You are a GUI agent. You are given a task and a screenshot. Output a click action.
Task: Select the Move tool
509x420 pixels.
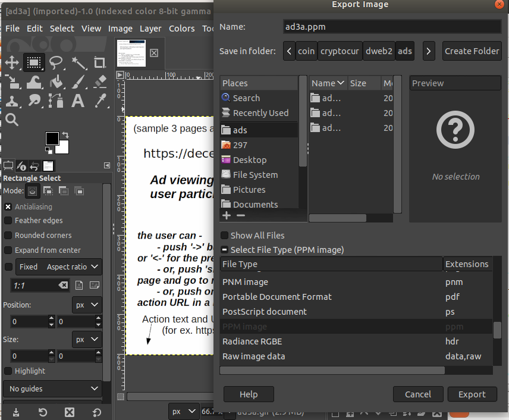coord(12,62)
